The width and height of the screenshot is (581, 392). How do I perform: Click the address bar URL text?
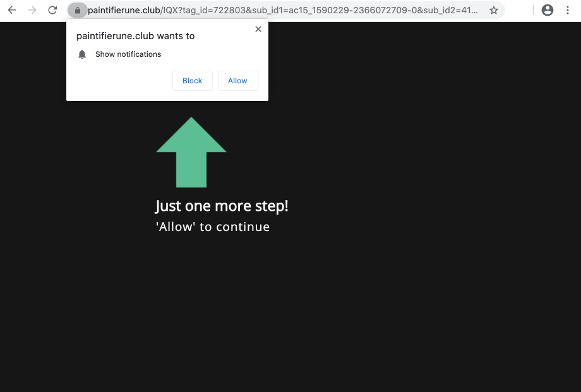click(284, 10)
